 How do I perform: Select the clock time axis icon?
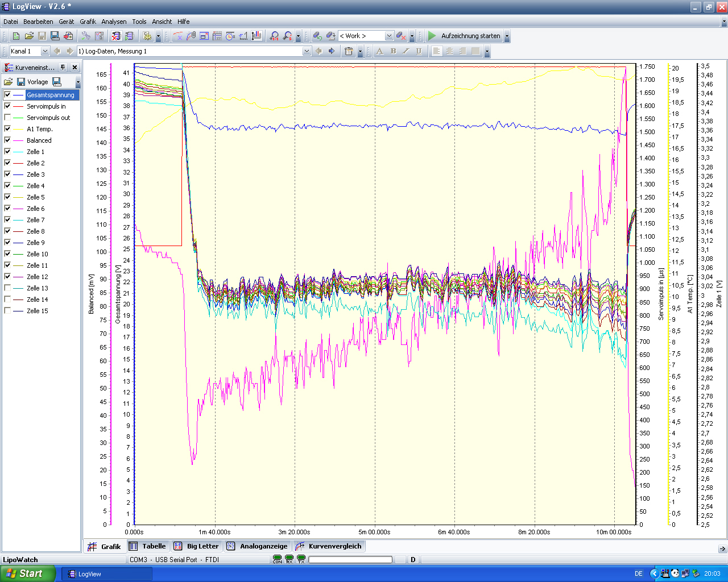(x=230, y=36)
